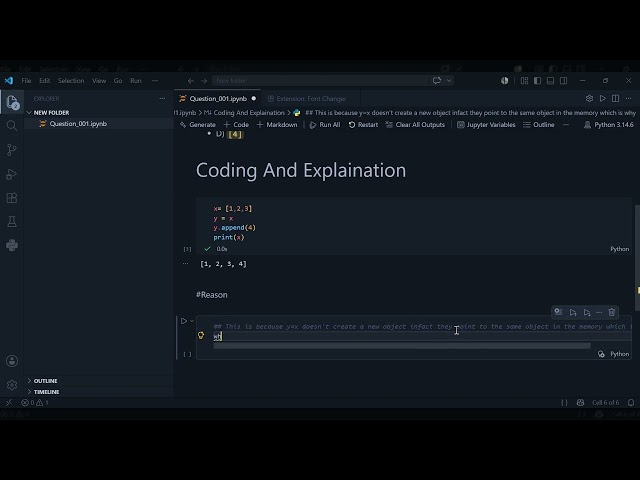The width and height of the screenshot is (640, 480).
Task: Go forward with the navigation arrow
Action: tap(204, 81)
